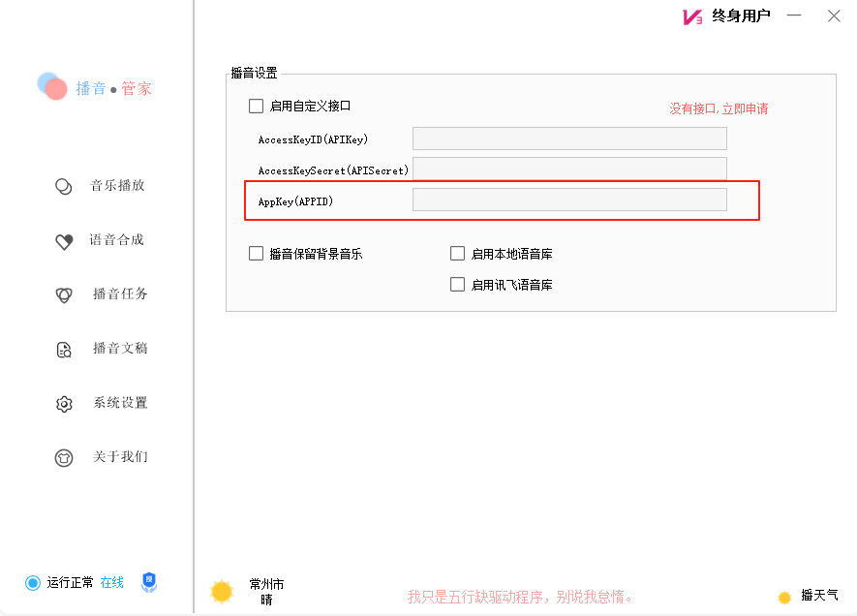Viewport: 857px width, 616px height.
Task: Click the gear icon for 系统设置
Action: coord(64,404)
